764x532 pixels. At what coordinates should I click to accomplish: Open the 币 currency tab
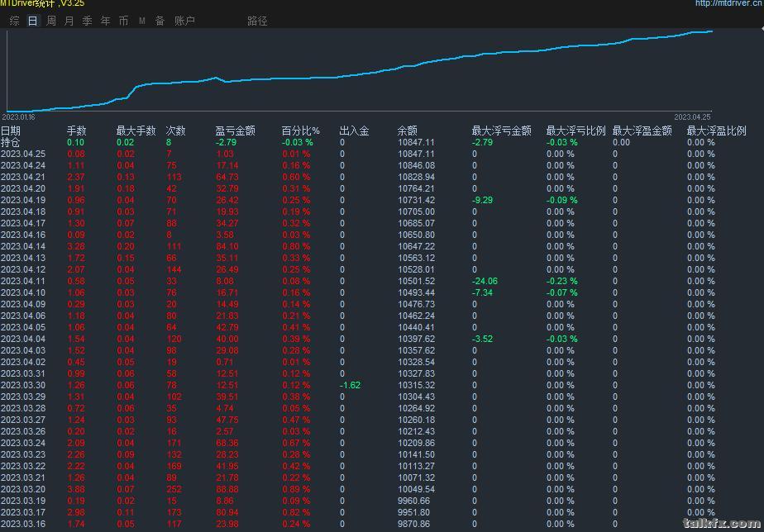pos(124,21)
